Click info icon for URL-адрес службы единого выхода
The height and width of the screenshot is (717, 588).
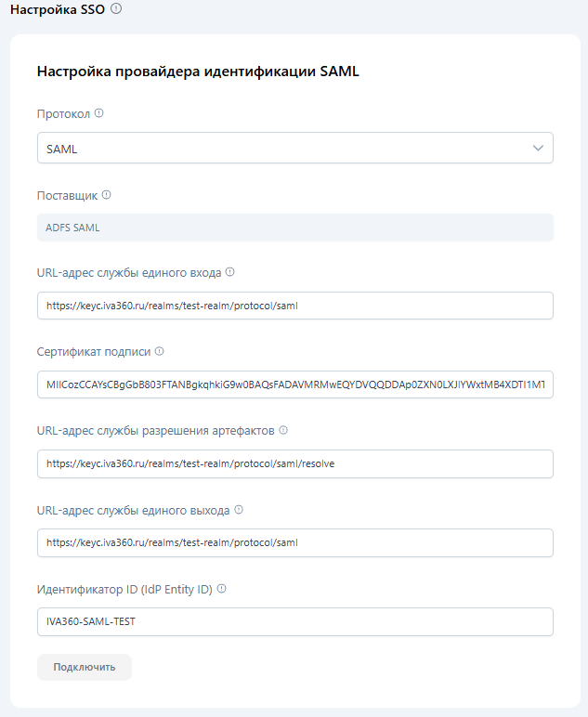(239, 510)
